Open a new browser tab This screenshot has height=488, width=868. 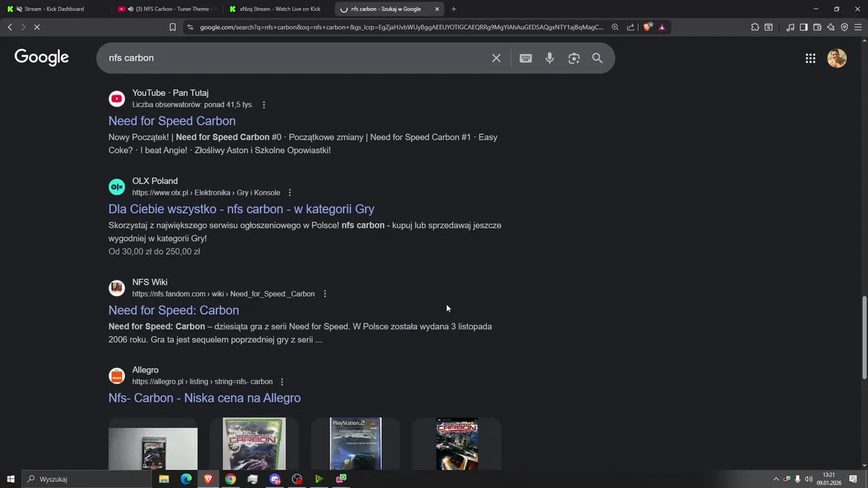[454, 9]
